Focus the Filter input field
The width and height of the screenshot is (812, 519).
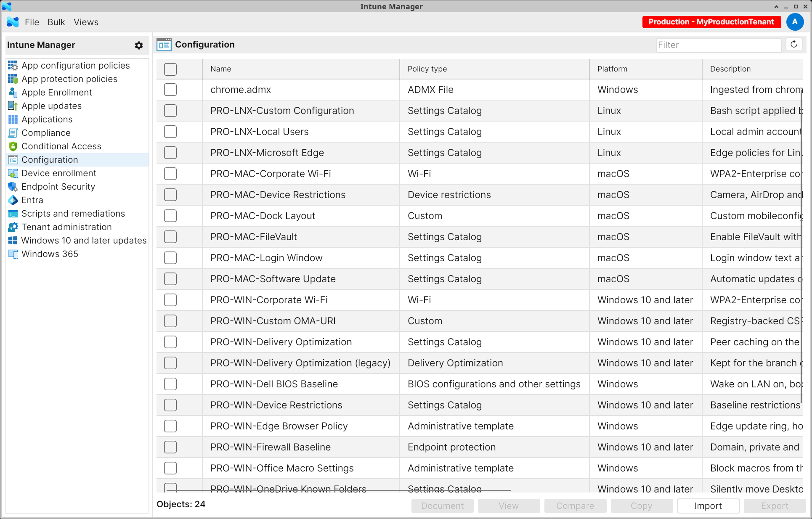tap(718, 45)
